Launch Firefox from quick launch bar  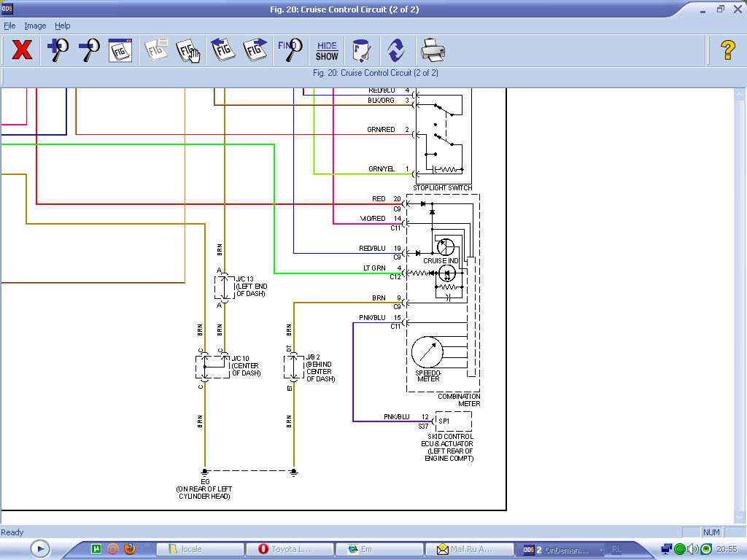point(130,549)
